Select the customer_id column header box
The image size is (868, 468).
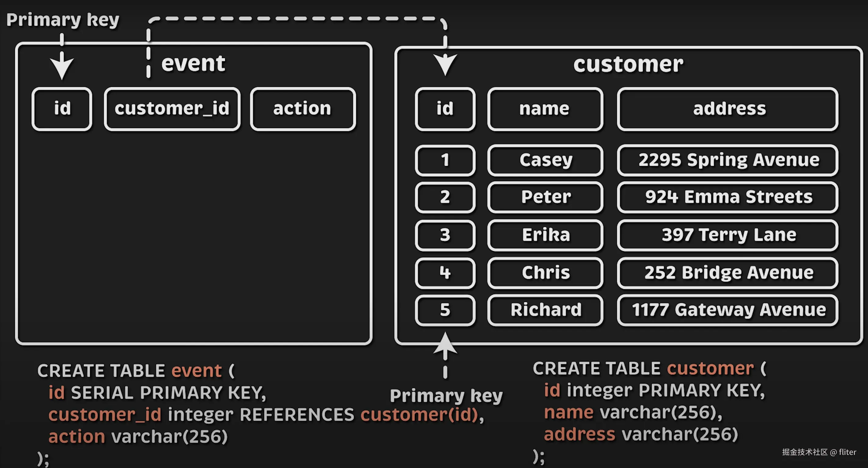point(172,109)
